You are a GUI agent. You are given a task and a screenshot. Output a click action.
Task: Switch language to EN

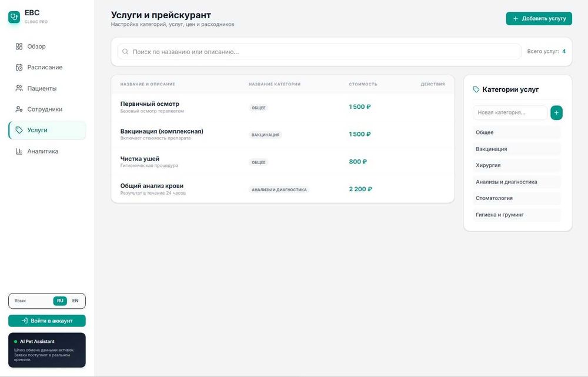coord(75,301)
